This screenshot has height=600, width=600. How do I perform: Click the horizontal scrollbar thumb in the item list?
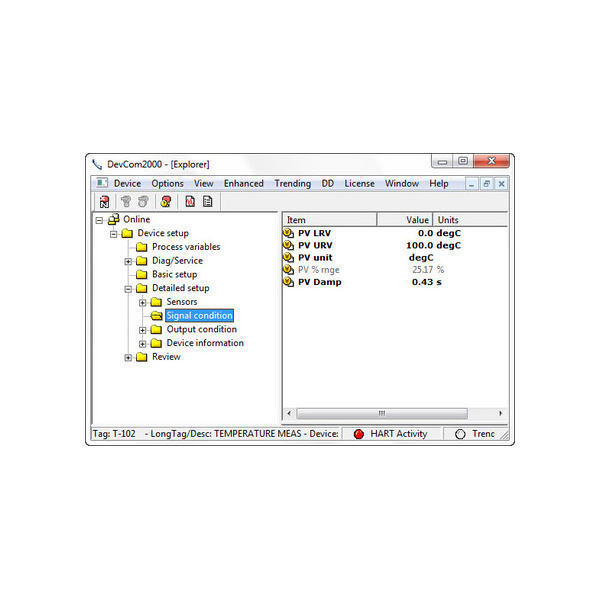tap(382, 413)
